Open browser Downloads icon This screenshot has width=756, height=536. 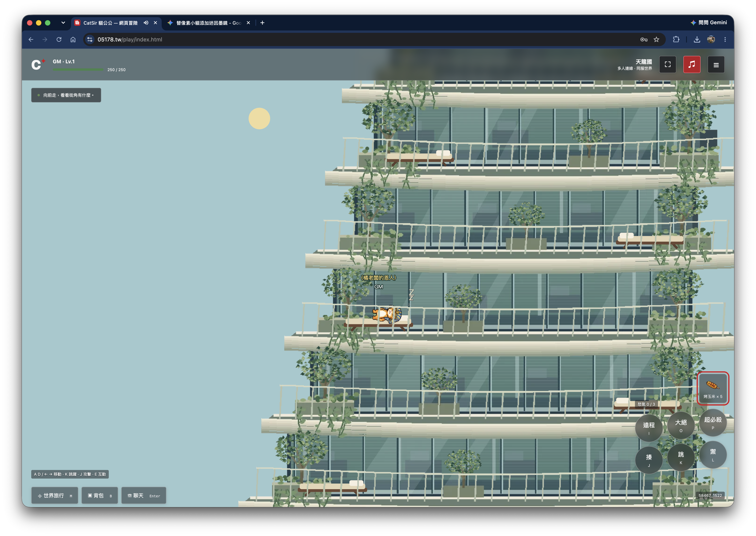coord(697,40)
